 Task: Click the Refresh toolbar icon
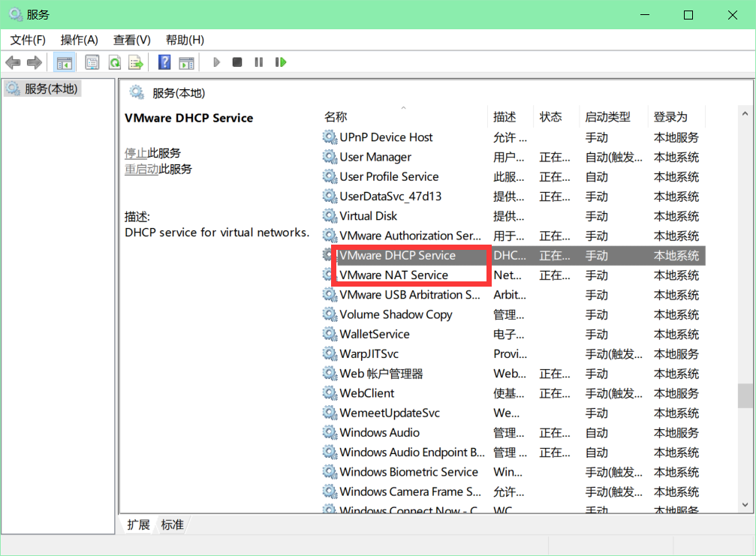click(x=114, y=62)
